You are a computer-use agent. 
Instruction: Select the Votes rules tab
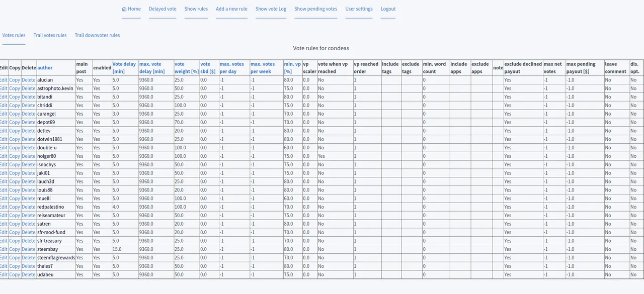click(14, 36)
